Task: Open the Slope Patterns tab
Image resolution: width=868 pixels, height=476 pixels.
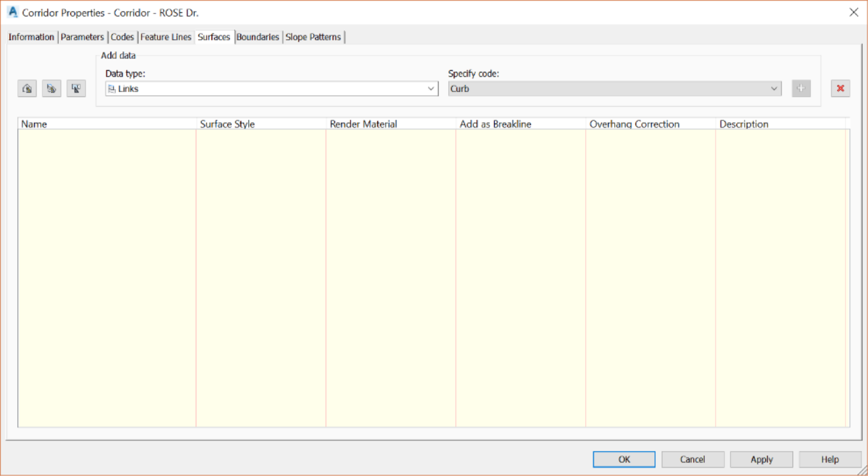Action: tap(314, 37)
